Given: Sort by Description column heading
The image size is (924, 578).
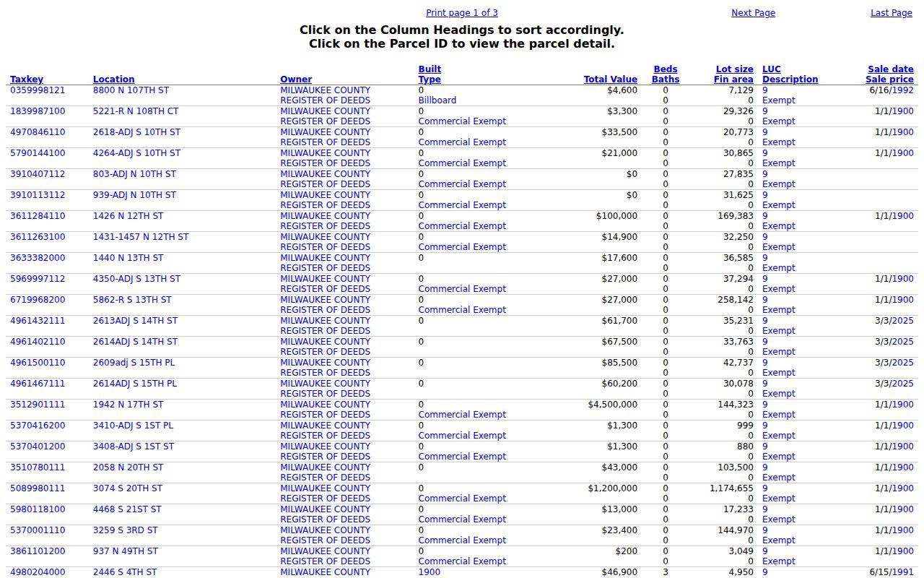Looking at the screenshot, I should pyautogui.click(x=790, y=79).
